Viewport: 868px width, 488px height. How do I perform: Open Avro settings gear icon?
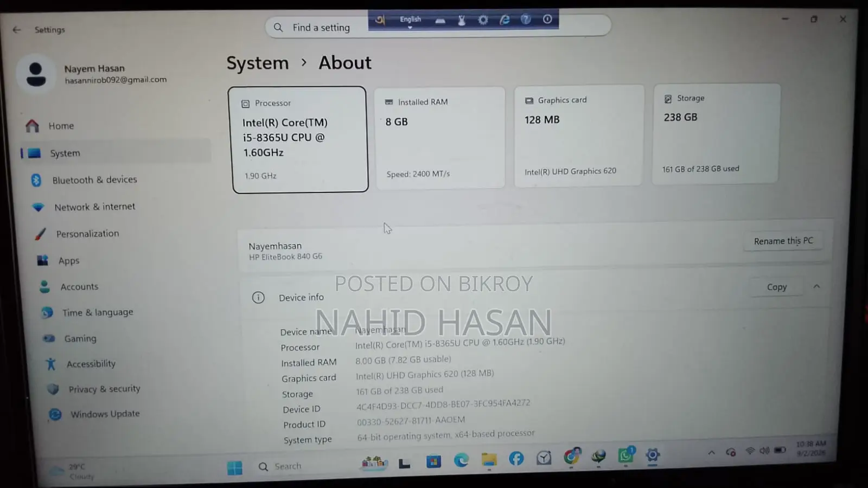point(483,20)
